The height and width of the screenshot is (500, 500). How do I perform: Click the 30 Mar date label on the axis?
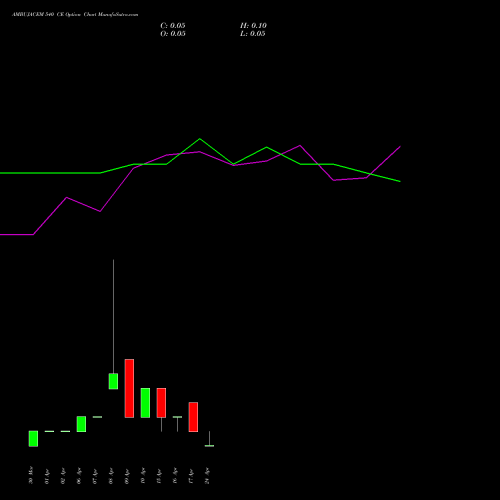(x=31, y=475)
